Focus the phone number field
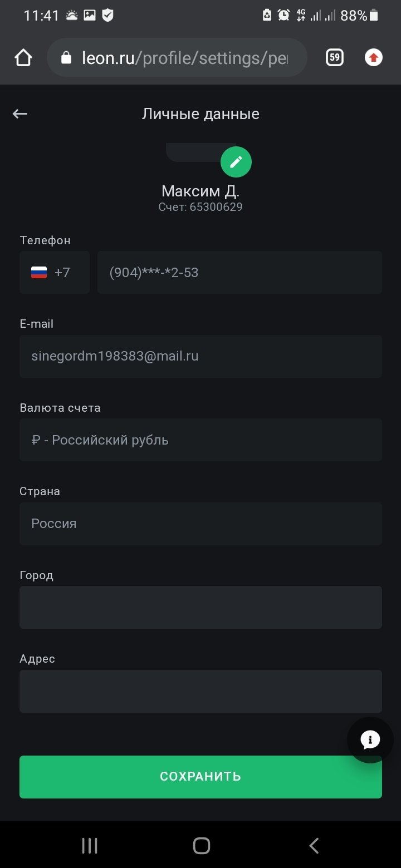This screenshot has height=868, width=401. click(x=239, y=273)
